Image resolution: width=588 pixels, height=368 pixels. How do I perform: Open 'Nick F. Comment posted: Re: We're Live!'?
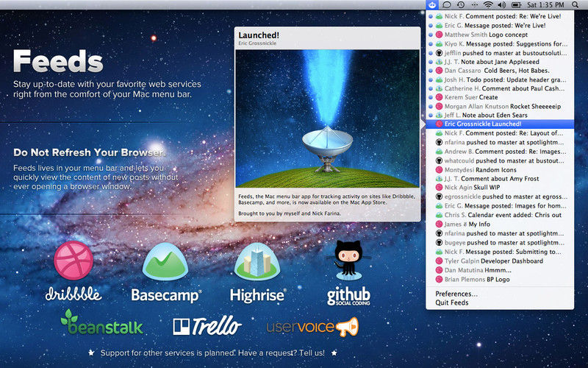click(x=500, y=16)
